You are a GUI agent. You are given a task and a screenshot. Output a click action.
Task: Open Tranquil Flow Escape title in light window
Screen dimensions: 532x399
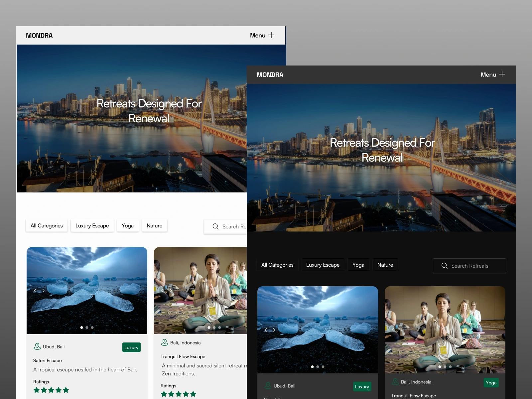pyautogui.click(x=183, y=356)
